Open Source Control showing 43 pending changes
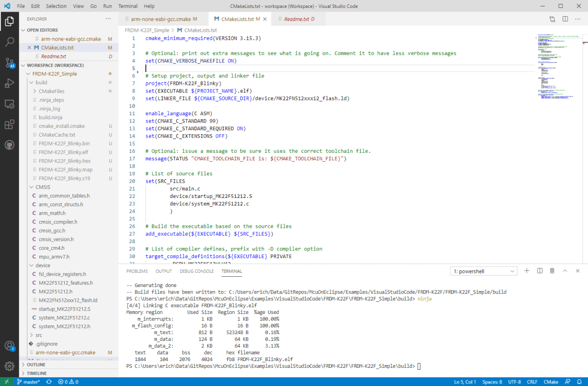The image size is (588, 386). tap(10, 62)
